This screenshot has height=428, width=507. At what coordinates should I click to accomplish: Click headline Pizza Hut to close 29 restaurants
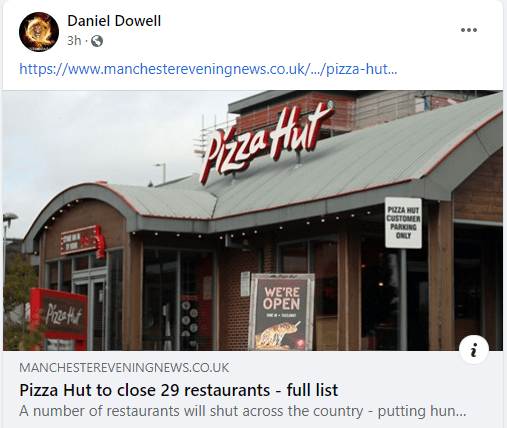[179, 390]
